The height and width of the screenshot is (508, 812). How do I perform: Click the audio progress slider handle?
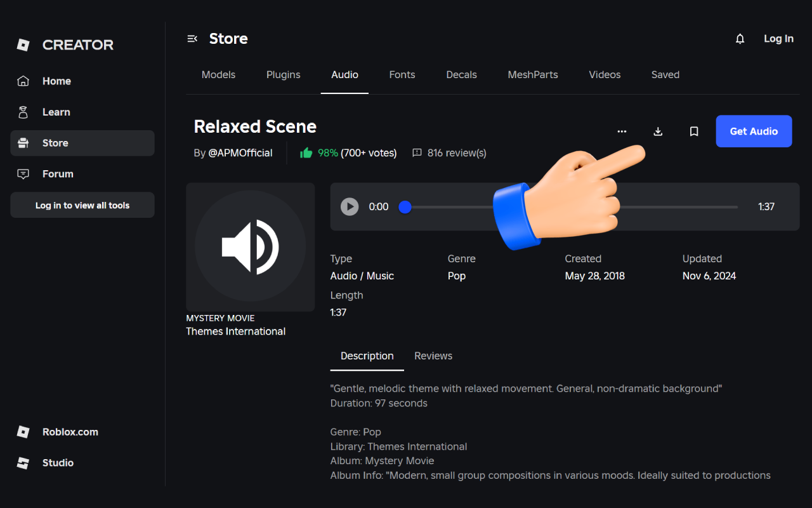405,206
